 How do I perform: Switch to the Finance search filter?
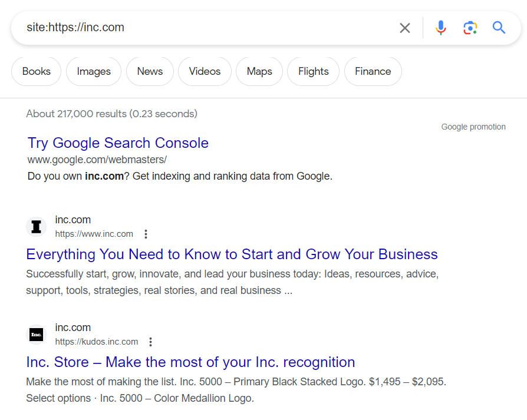coord(373,71)
